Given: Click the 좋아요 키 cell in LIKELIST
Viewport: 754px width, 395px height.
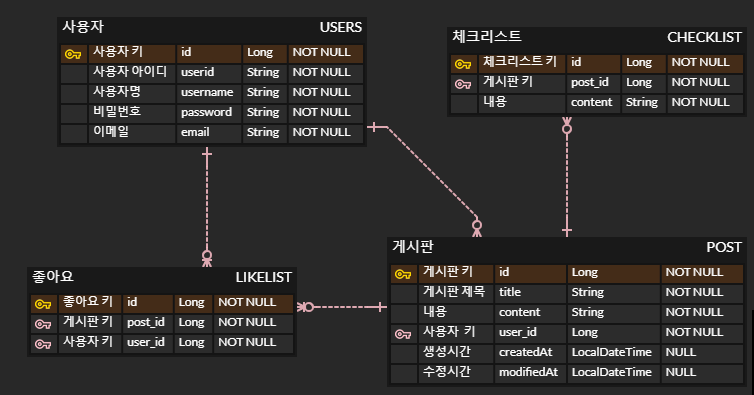Looking at the screenshot, I should click(90, 304).
